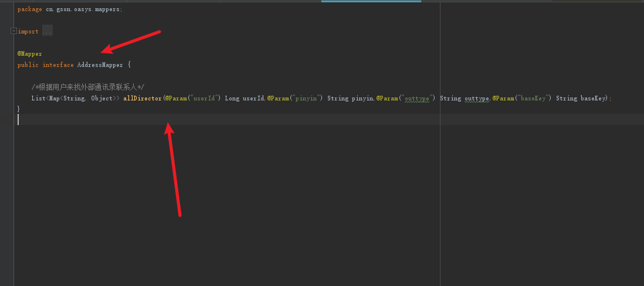Click the interface keyword
The width and height of the screenshot is (644, 286).
click(x=58, y=65)
